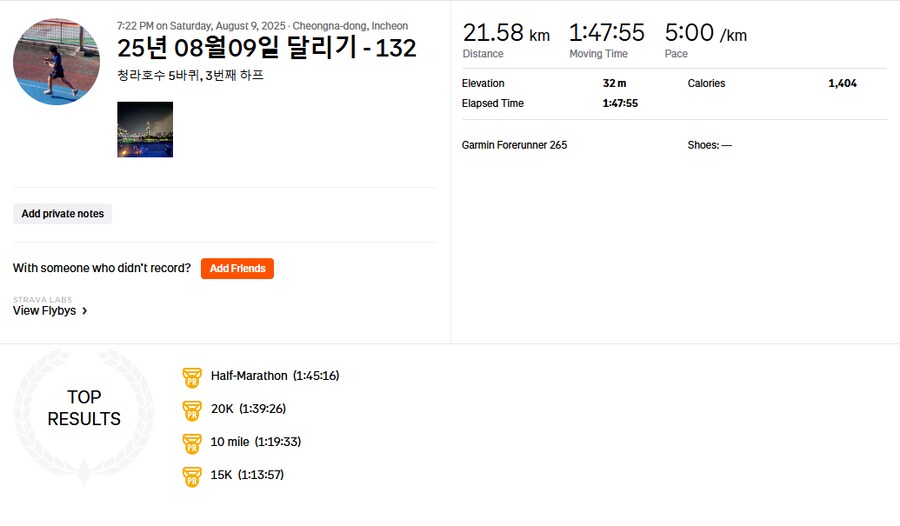The width and height of the screenshot is (900, 526).
Task: Click the Shoes field label
Action: click(709, 145)
